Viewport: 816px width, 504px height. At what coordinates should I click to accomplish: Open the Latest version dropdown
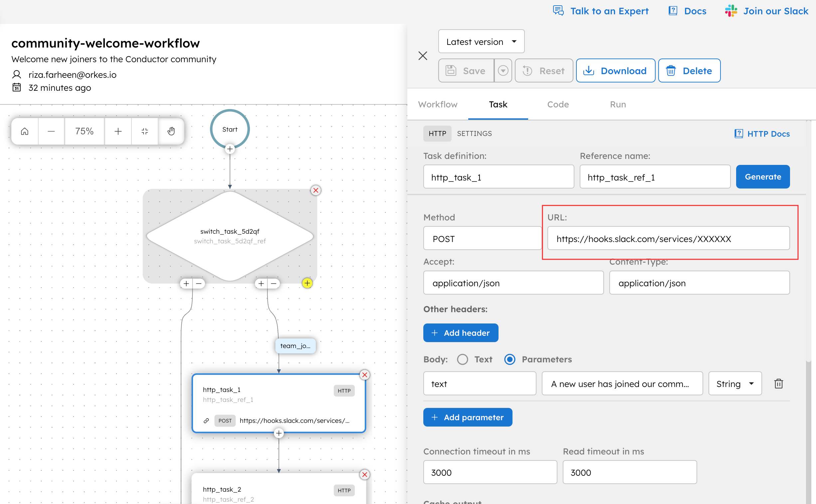pyautogui.click(x=481, y=41)
